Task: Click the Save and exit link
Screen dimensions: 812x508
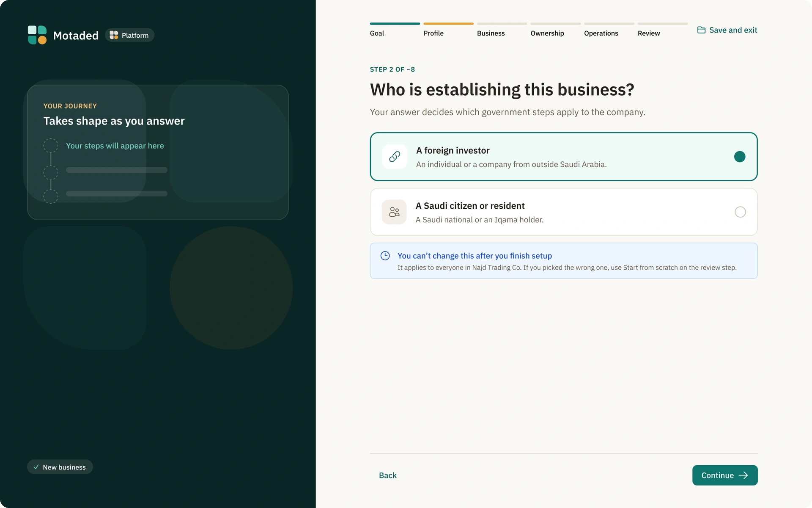Action: point(727,30)
